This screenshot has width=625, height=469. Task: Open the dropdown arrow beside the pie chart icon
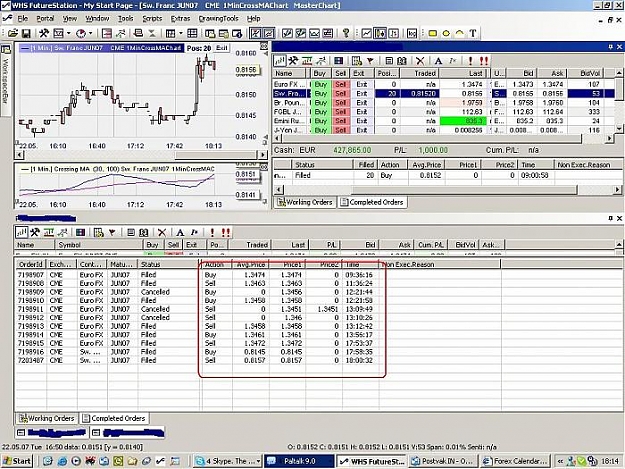[x=90, y=33]
